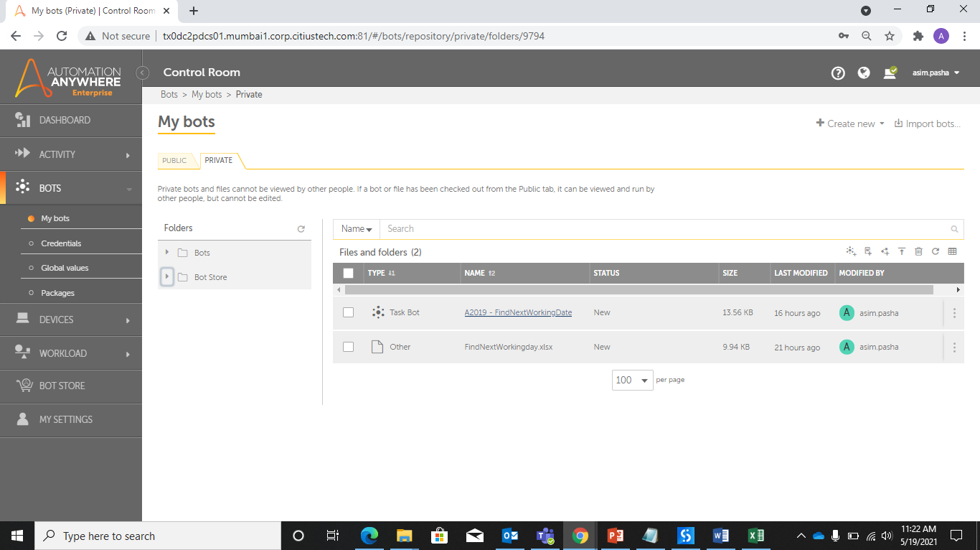Open DASHBOARD in the sidebar
The image size is (980, 550).
[71, 120]
